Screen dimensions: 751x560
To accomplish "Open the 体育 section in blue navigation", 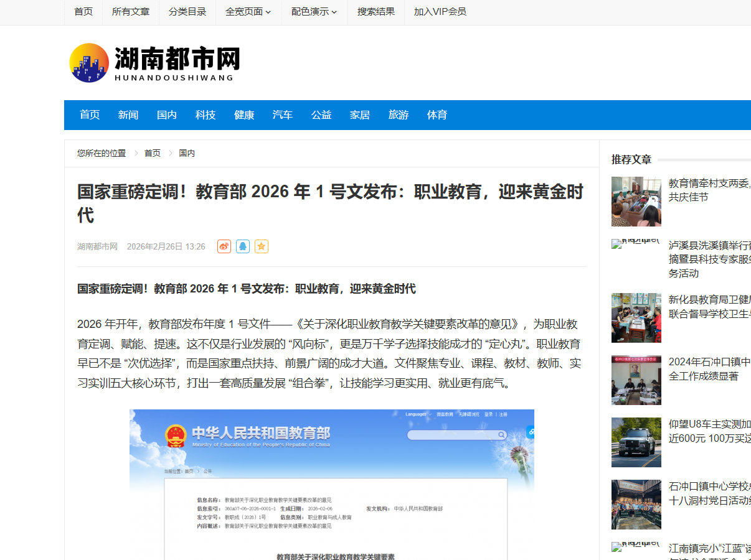I will (x=437, y=115).
